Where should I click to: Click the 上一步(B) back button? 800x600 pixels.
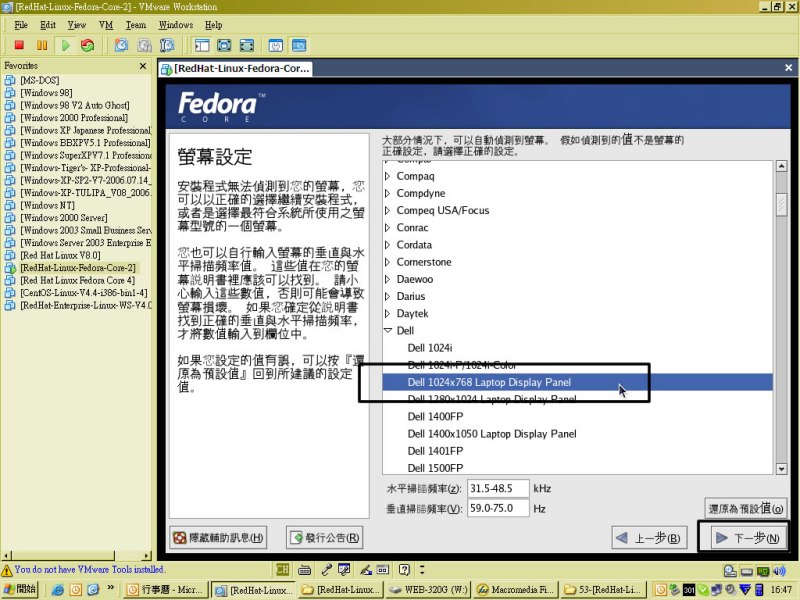[649, 538]
